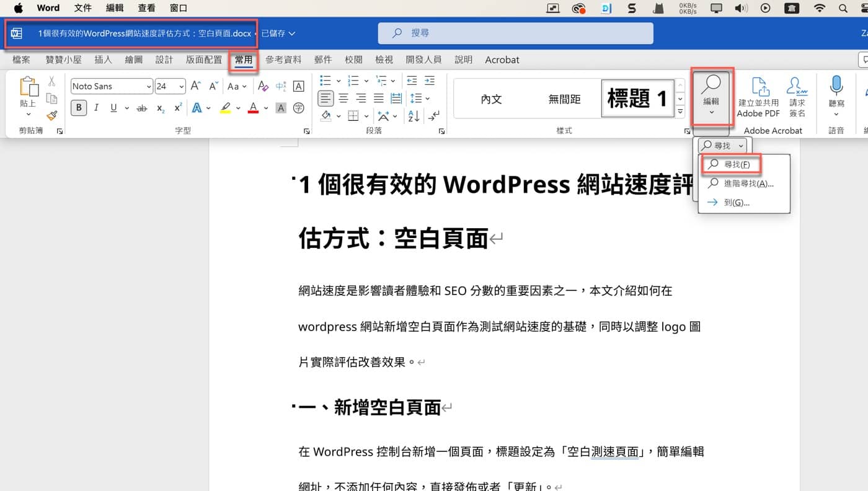Toggle Underline formatting
Viewport: 868px width, 491px height.
coord(113,108)
